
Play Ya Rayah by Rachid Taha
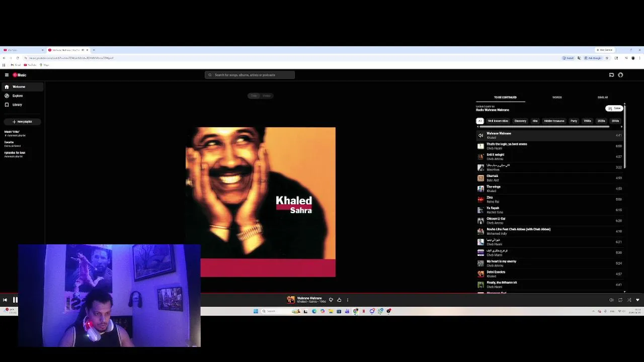pos(549,210)
